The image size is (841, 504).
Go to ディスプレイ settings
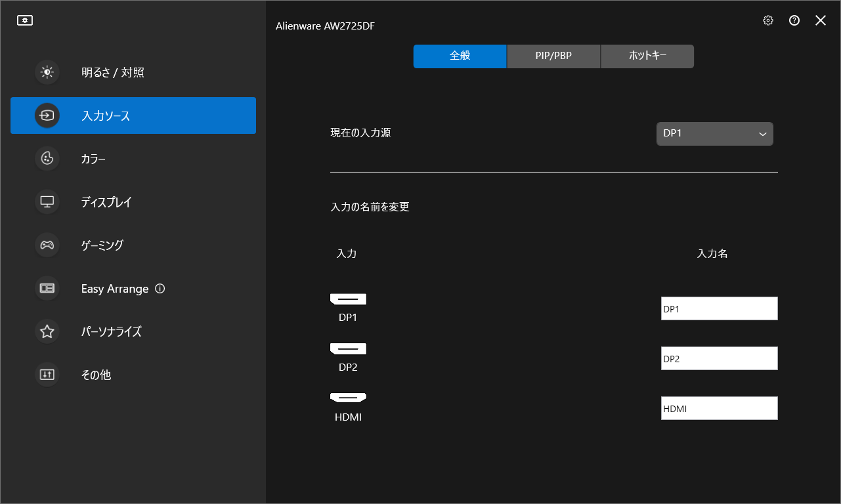133,202
